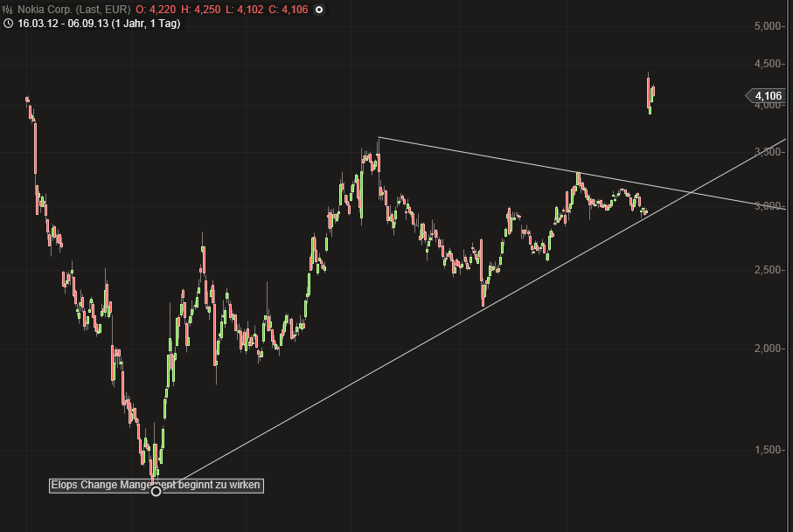Image resolution: width=793 pixels, height=532 pixels.
Task: Click the circular indicator icon after the OHLC values
Action: (x=319, y=10)
